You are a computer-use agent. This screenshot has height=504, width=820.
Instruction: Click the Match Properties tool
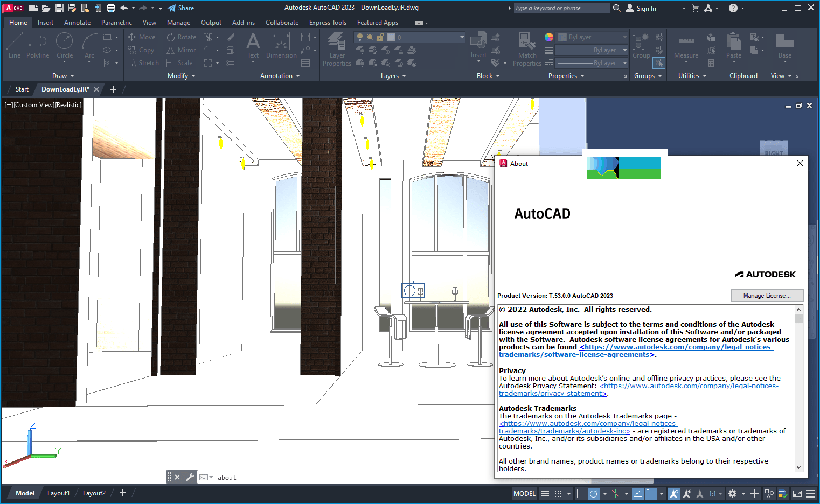(527, 50)
